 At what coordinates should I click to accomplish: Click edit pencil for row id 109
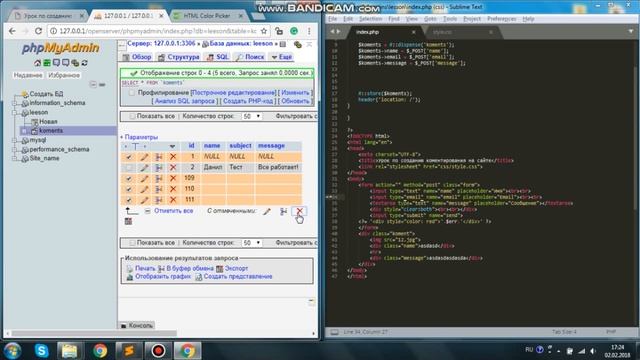point(144,178)
